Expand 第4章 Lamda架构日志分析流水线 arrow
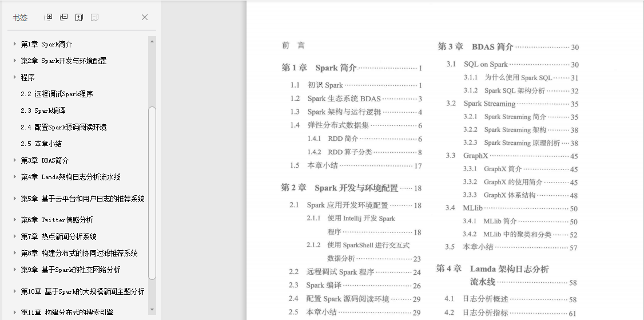 [14, 177]
